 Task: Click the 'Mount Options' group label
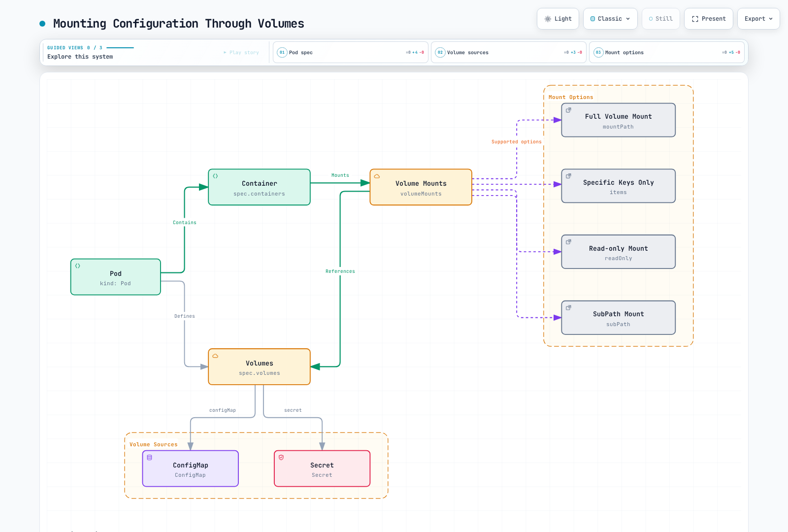(571, 98)
